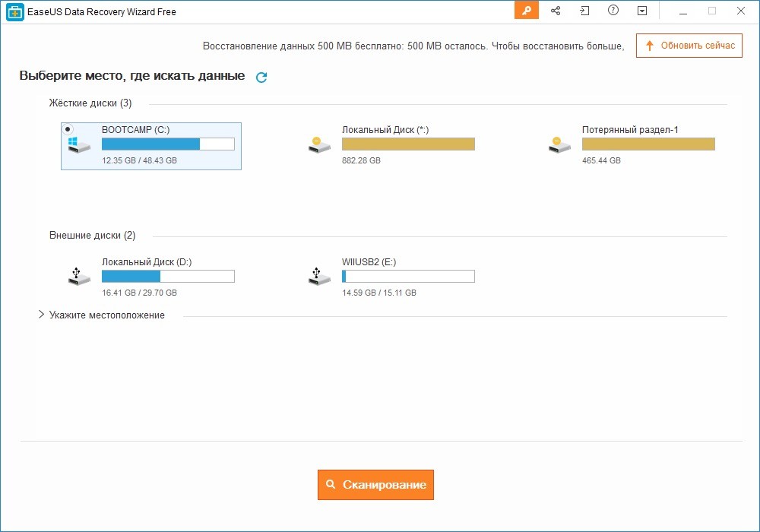Click the Жёсткие диски (3) section header
760x532 pixels.
click(90, 103)
